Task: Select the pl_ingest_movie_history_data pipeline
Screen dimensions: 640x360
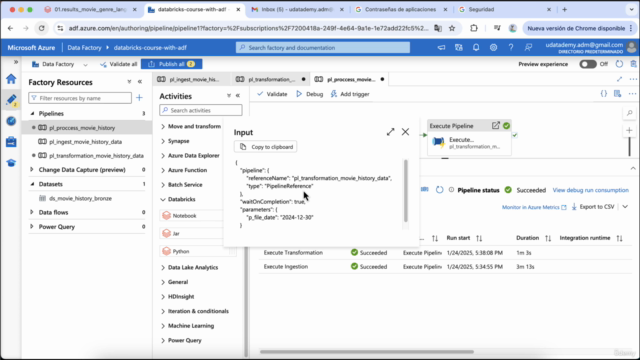Action: (x=86, y=142)
